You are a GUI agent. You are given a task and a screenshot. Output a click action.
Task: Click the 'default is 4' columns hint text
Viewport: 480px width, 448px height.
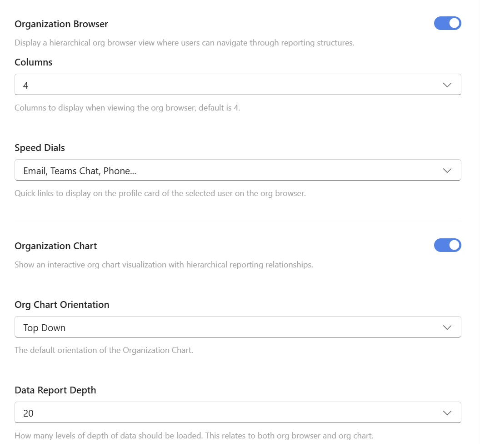click(127, 108)
